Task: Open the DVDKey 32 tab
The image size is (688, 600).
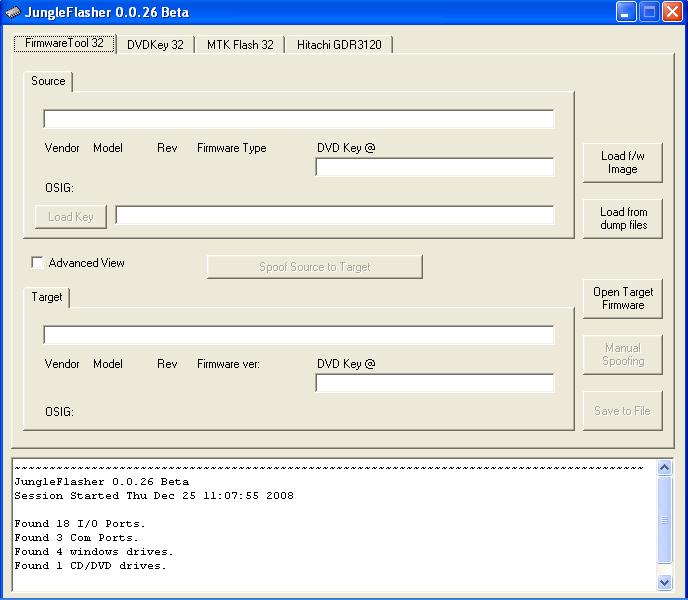Action: (x=155, y=45)
